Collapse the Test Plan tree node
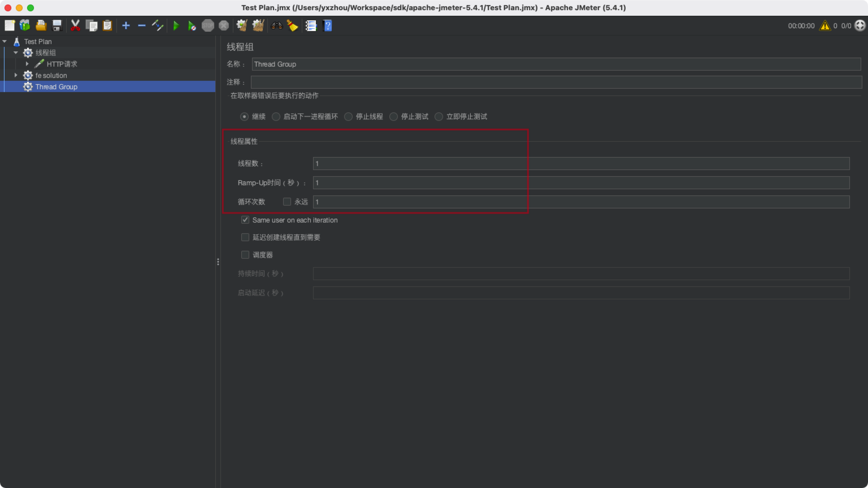The image size is (868, 488). tap(5, 42)
